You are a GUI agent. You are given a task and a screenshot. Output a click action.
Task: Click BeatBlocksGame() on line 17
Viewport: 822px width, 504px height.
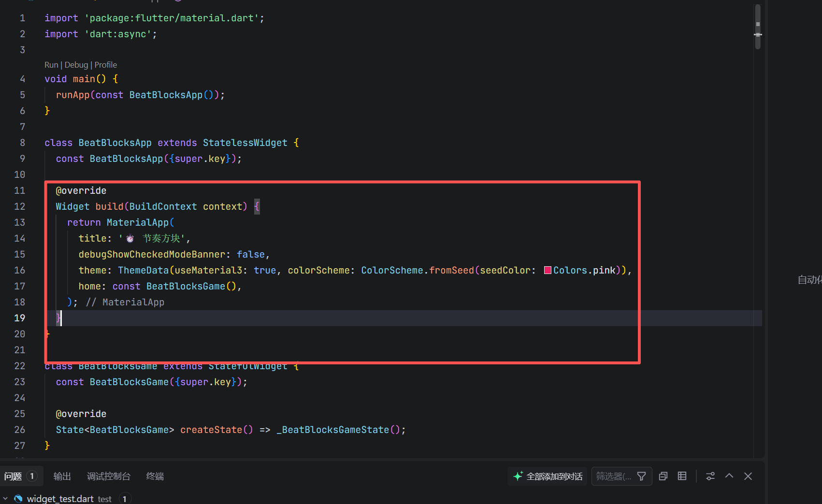pyautogui.click(x=191, y=286)
